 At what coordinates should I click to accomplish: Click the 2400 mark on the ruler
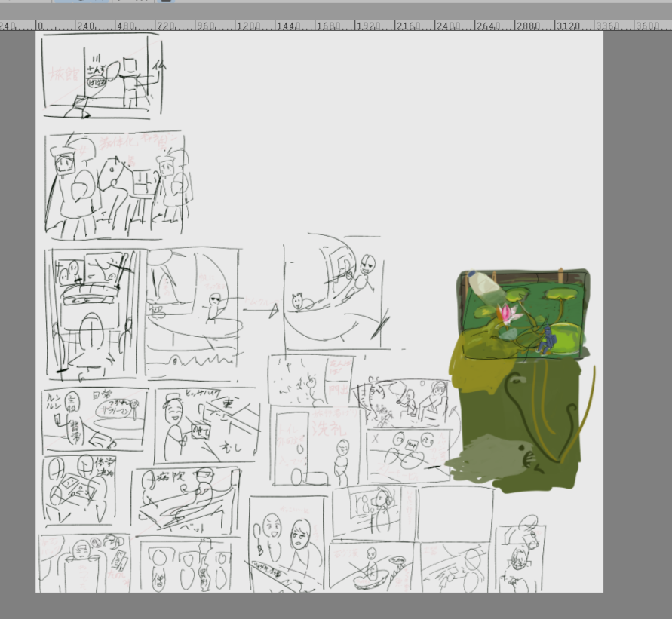pos(447,26)
